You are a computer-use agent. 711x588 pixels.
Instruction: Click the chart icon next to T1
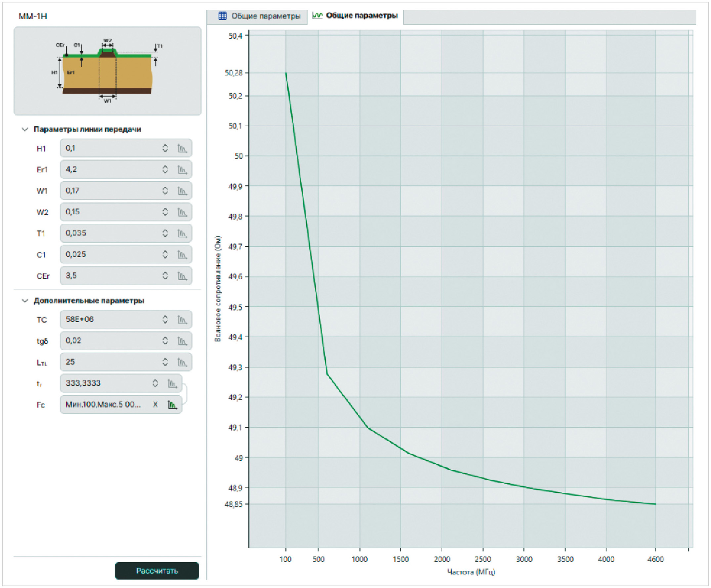point(182,233)
